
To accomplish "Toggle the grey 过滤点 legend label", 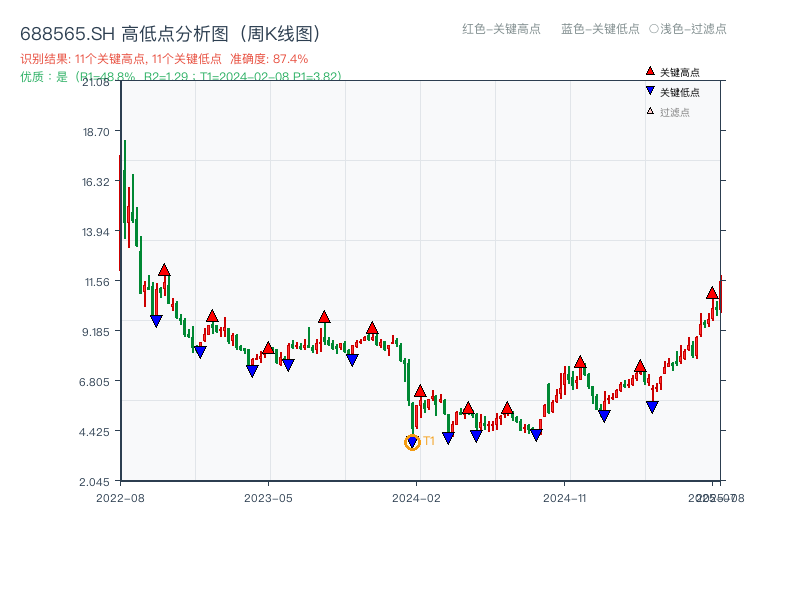I will [x=674, y=112].
